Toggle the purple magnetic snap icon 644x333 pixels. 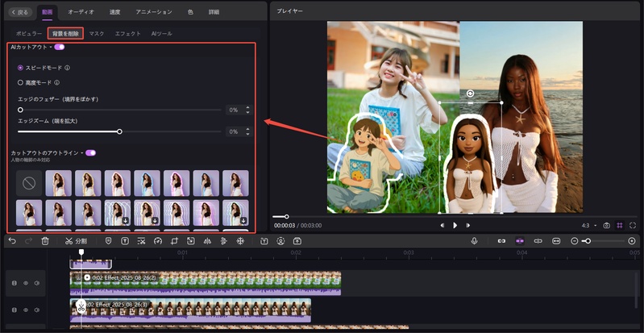tap(520, 241)
